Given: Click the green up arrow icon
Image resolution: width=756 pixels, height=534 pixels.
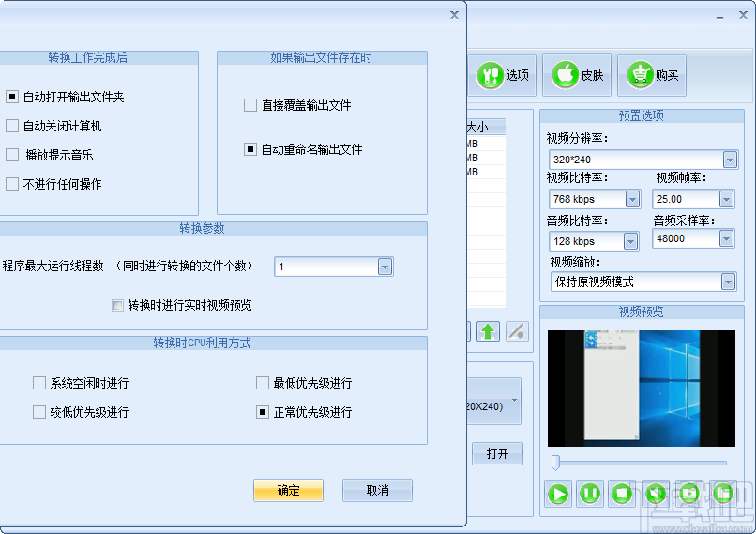Looking at the screenshot, I should [x=488, y=331].
